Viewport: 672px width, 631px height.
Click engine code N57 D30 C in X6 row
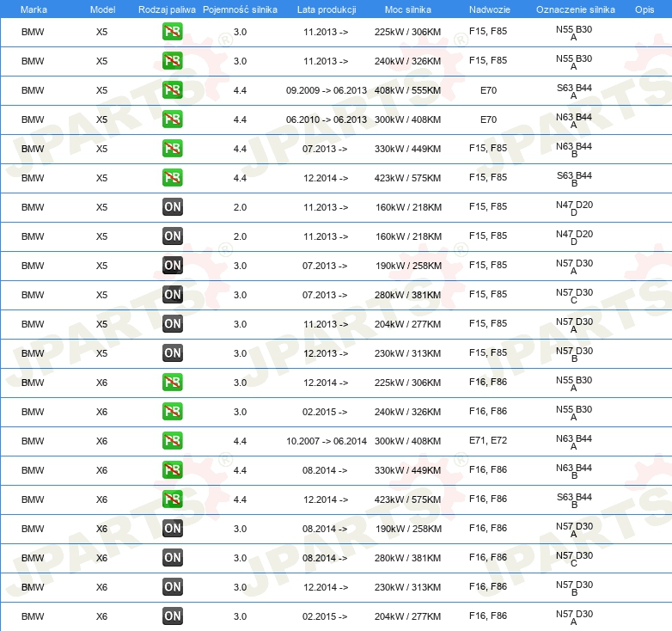[574, 559]
